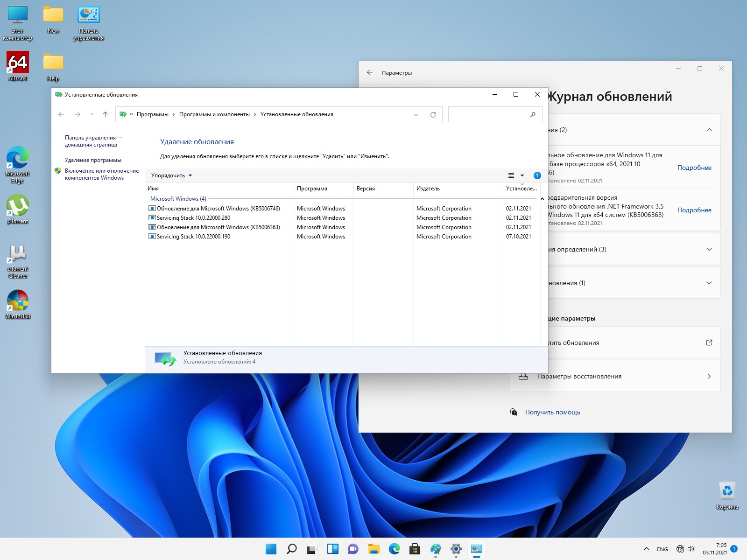Open the view options dropdown arrow

[x=522, y=175]
